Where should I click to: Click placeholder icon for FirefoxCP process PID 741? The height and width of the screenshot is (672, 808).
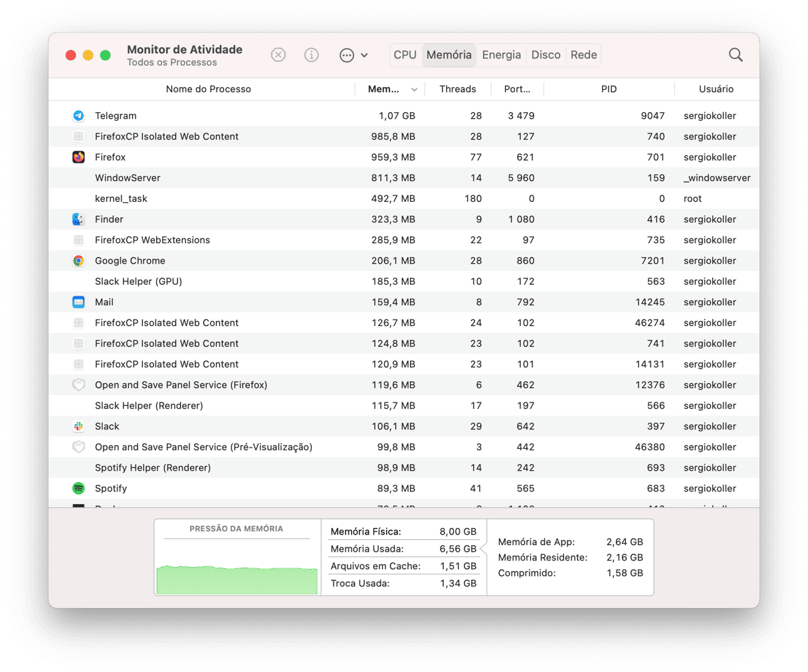click(x=78, y=344)
